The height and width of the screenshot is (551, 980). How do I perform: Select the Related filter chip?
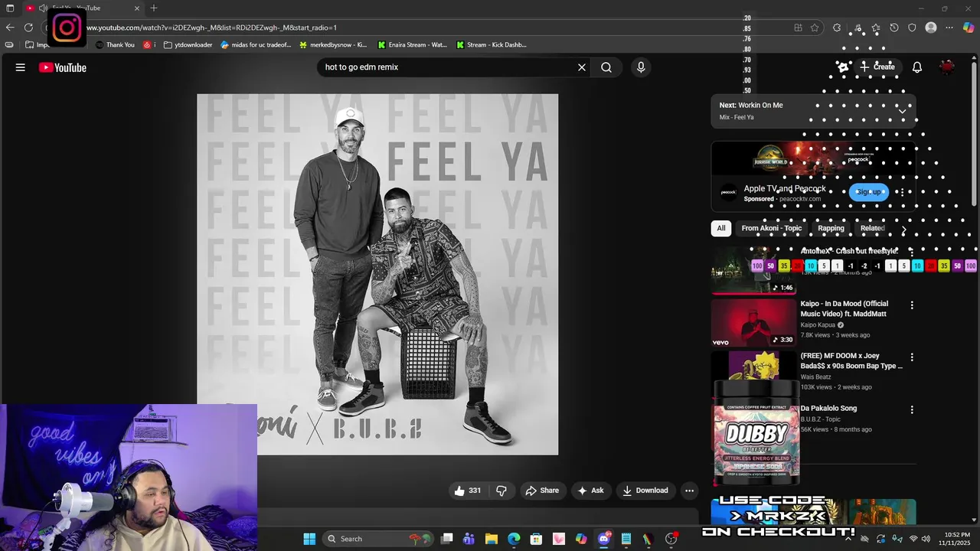pyautogui.click(x=872, y=228)
